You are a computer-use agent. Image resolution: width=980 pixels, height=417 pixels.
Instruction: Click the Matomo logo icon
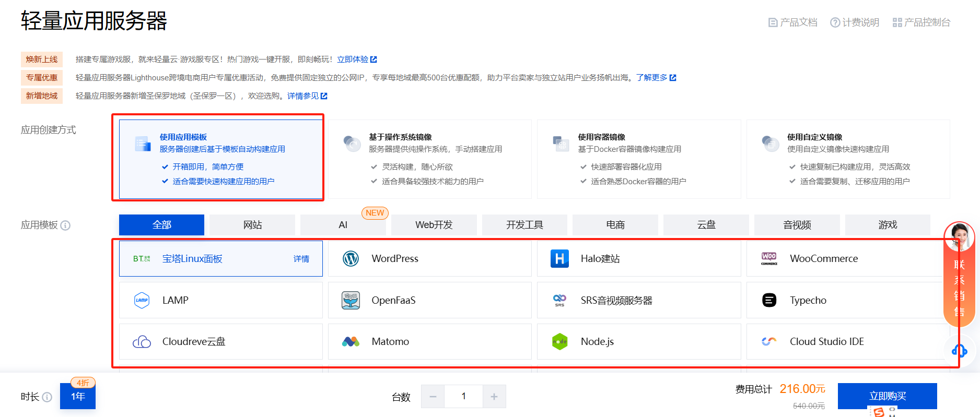click(351, 342)
